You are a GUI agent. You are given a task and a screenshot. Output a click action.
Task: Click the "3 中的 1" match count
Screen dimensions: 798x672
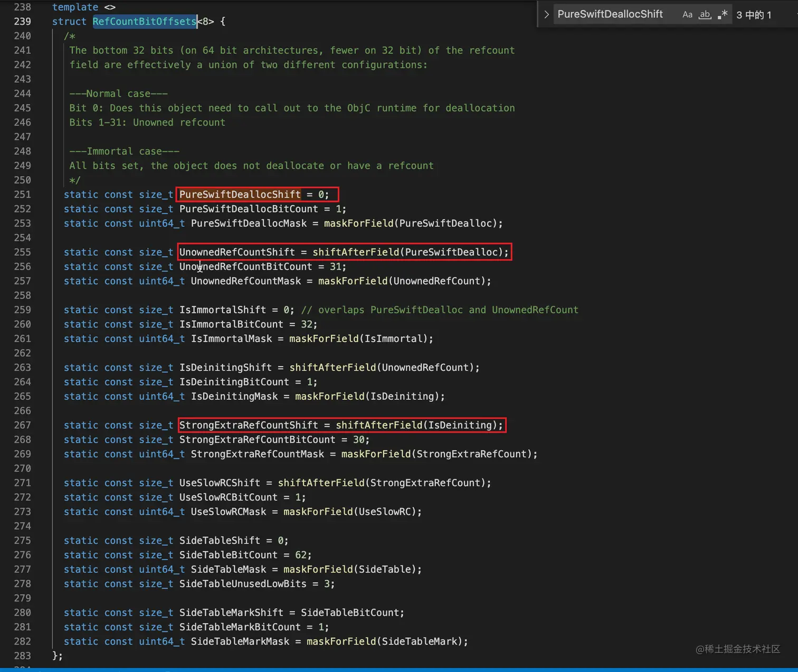pyautogui.click(x=754, y=15)
